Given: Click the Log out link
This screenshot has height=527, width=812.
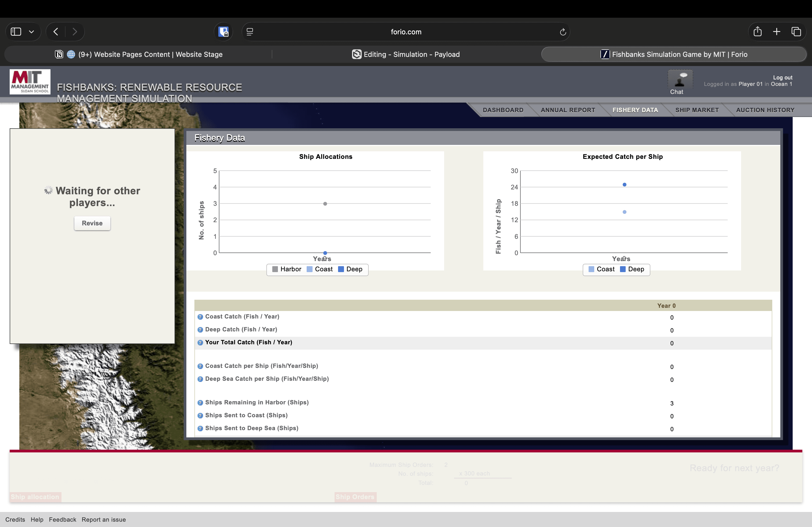Looking at the screenshot, I should 782,77.
